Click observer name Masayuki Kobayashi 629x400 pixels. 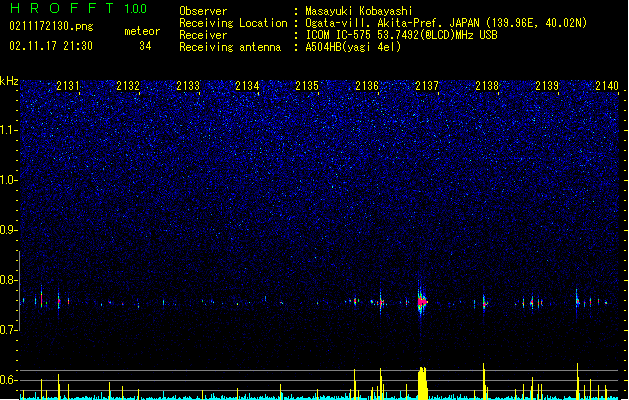pos(359,11)
